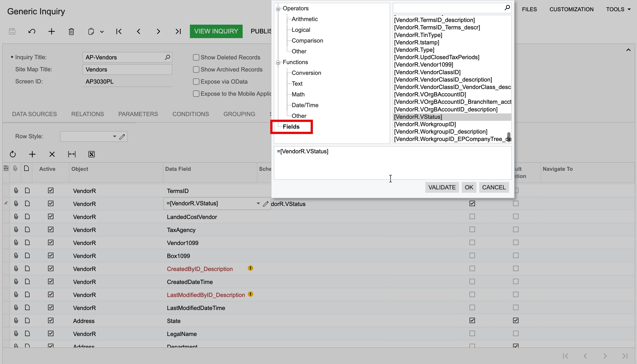Click the delete trash can icon
Viewport: 637px width, 364px height.
[x=71, y=32]
